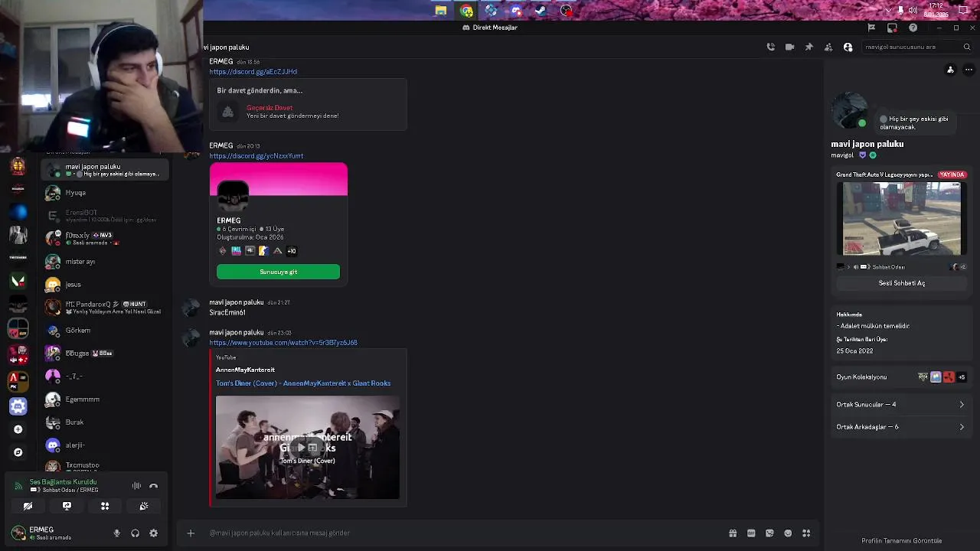Image resolution: width=980 pixels, height=551 pixels.
Task: Expand 'Ortak Arkadaşlar — 6'
Action: point(901,427)
